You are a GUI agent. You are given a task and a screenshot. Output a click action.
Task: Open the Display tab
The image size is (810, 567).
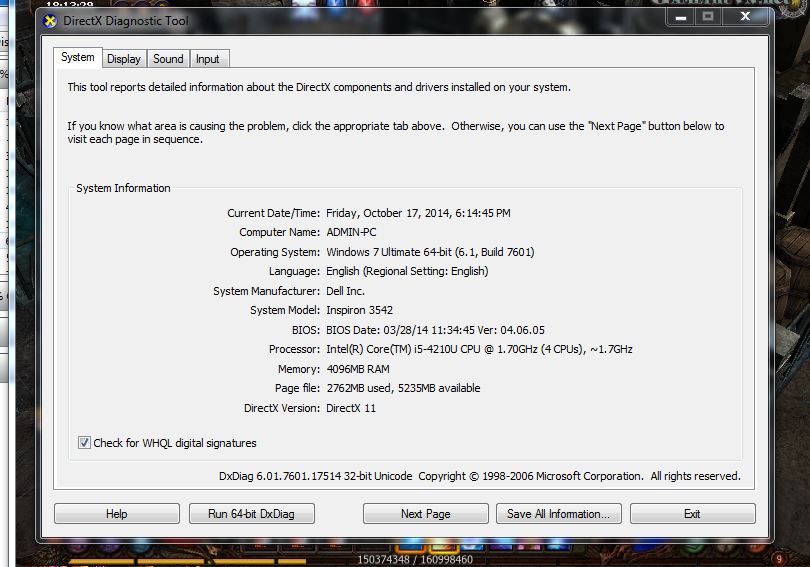pos(124,59)
